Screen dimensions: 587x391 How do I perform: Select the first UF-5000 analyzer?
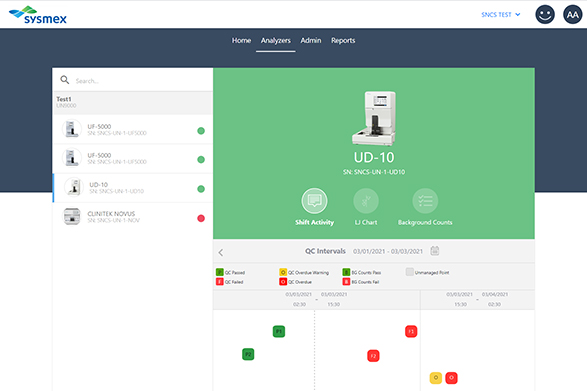133,130
